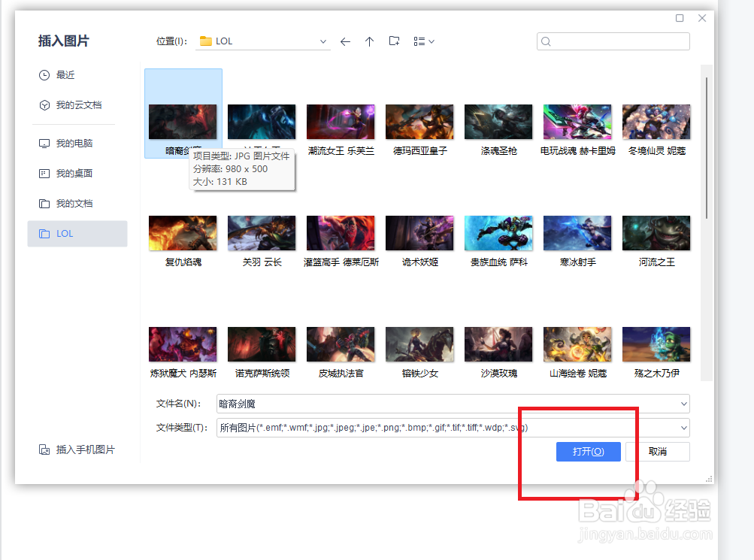The width and height of the screenshot is (754, 560).
Task: Click the folder icon beside LOL in sidebar
Action: click(44, 234)
